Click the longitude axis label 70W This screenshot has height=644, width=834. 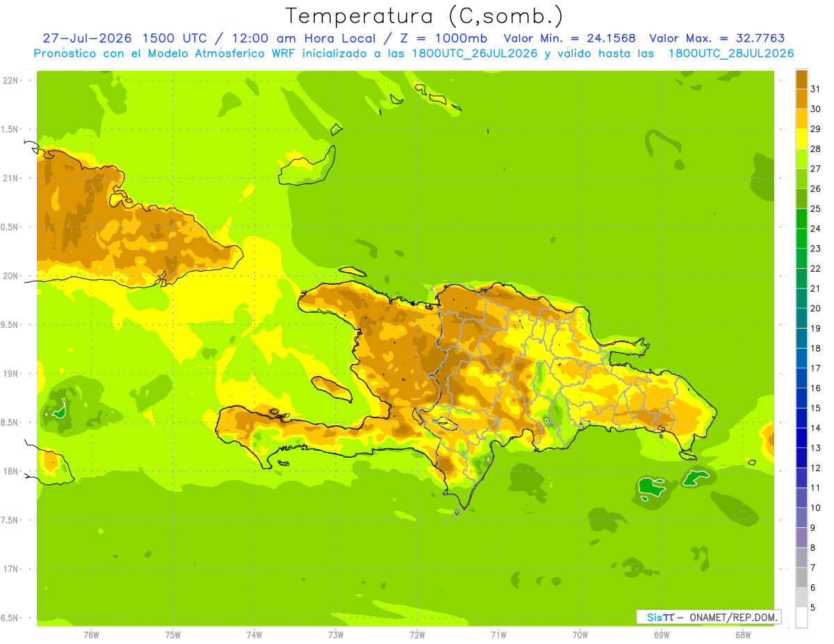[580, 635]
